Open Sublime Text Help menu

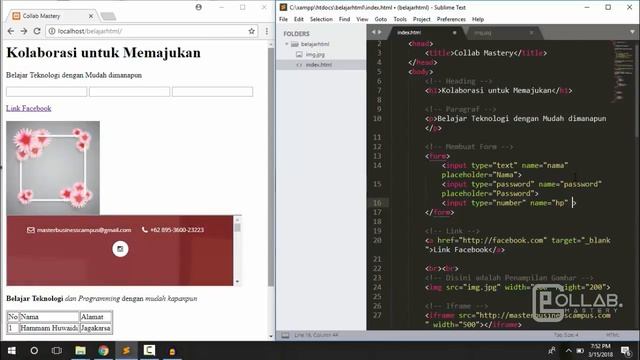(478, 19)
